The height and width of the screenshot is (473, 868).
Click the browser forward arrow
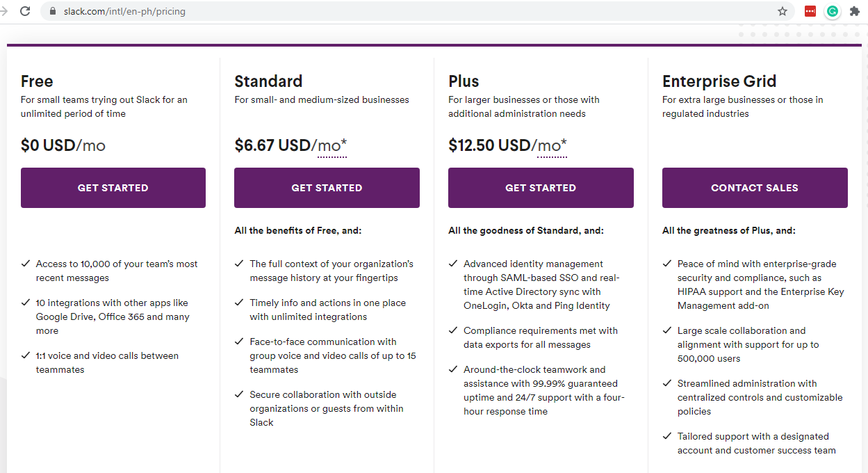tap(4, 11)
